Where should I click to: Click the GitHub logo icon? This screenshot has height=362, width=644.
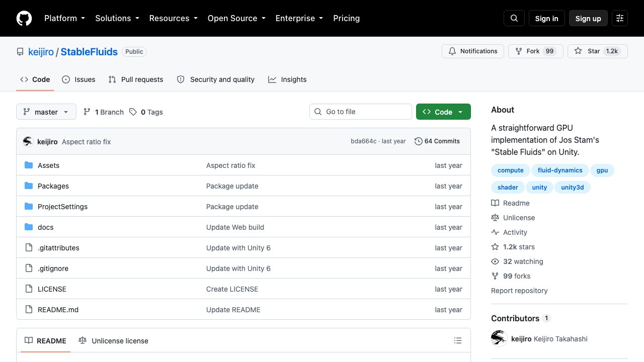(24, 18)
